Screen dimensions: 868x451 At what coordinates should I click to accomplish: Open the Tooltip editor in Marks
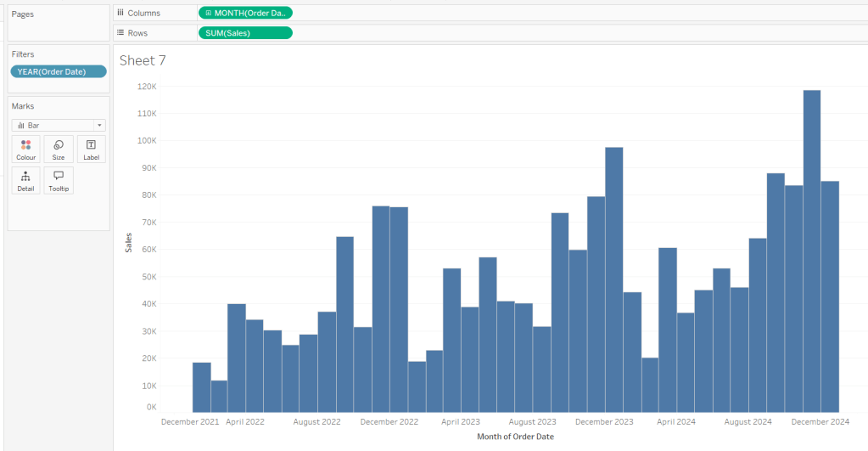coord(59,180)
